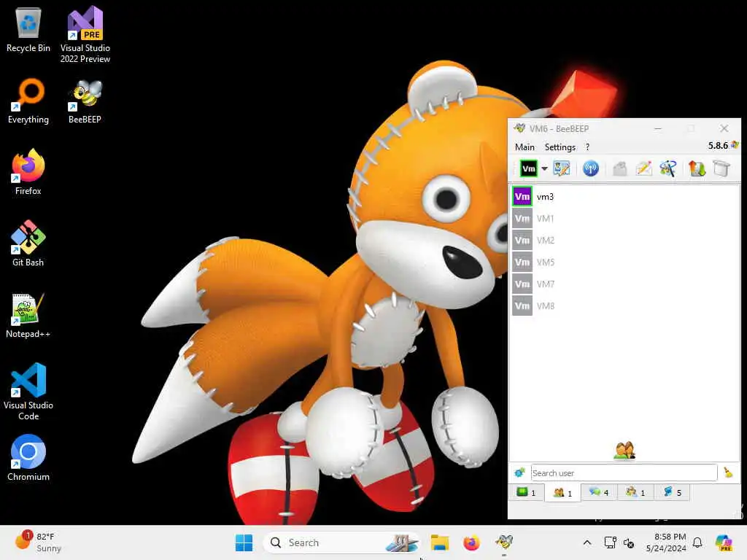Click the colorful tools icon in BeeBEEP toolbar
The height and width of the screenshot is (560, 747).
pyautogui.click(x=668, y=168)
